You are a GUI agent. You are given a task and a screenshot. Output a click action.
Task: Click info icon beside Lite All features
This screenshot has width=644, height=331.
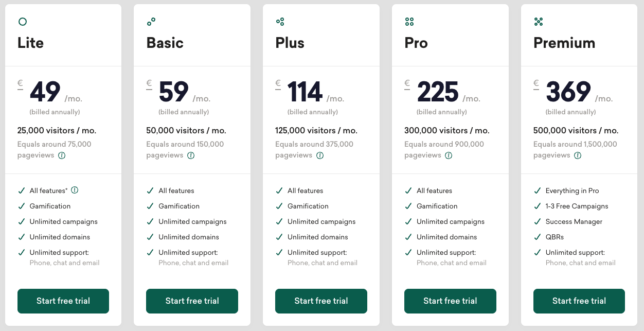(75, 190)
